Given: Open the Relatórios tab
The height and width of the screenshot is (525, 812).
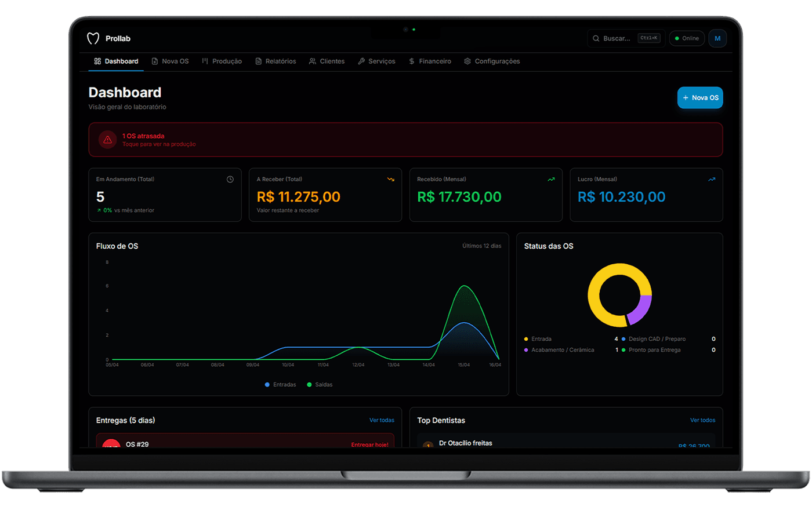Looking at the screenshot, I should (x=275, y=61).
